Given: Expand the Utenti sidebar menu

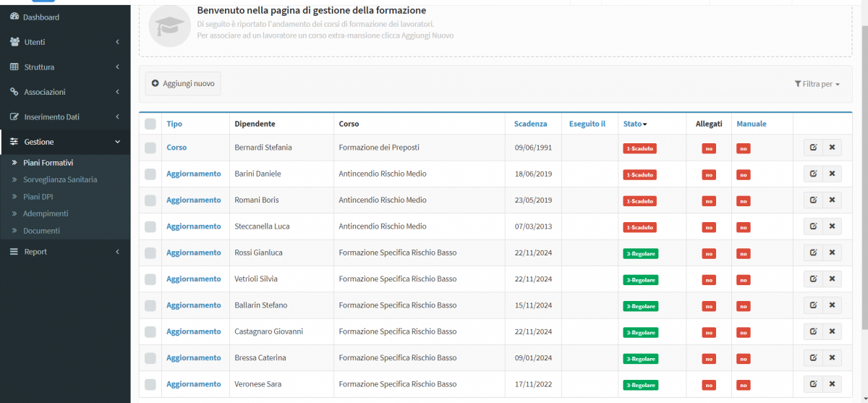Looking at the screenshot, I should point(65,42).
